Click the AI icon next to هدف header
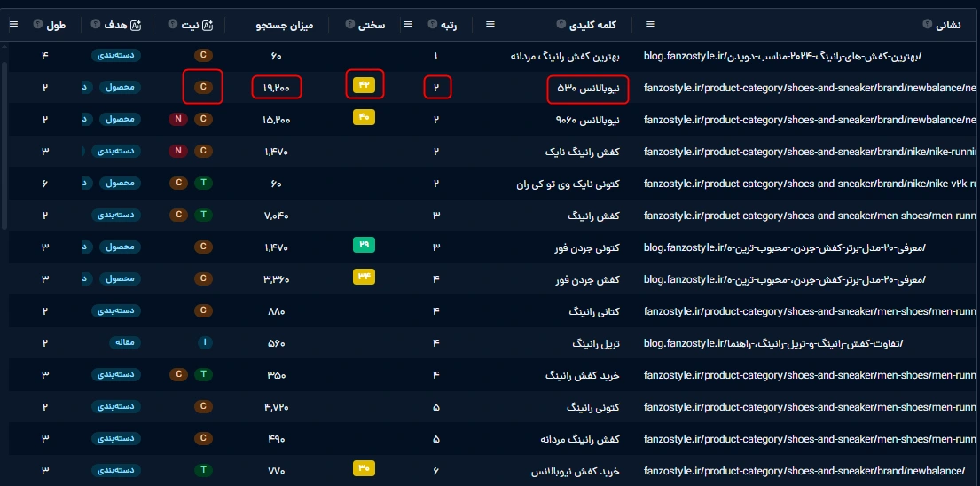 tap(137, 24)
